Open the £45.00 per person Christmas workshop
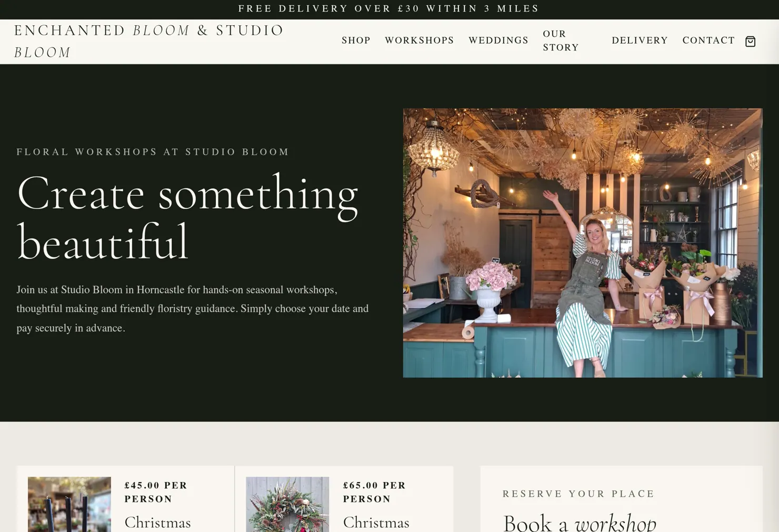The height and width of the screenshot is (532, 779). 157,523
